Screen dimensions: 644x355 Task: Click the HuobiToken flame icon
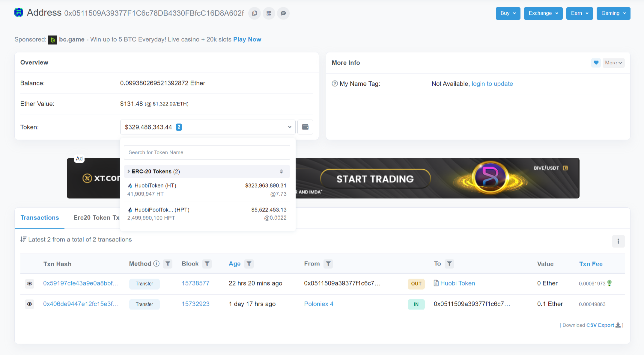tap(130, 186)
